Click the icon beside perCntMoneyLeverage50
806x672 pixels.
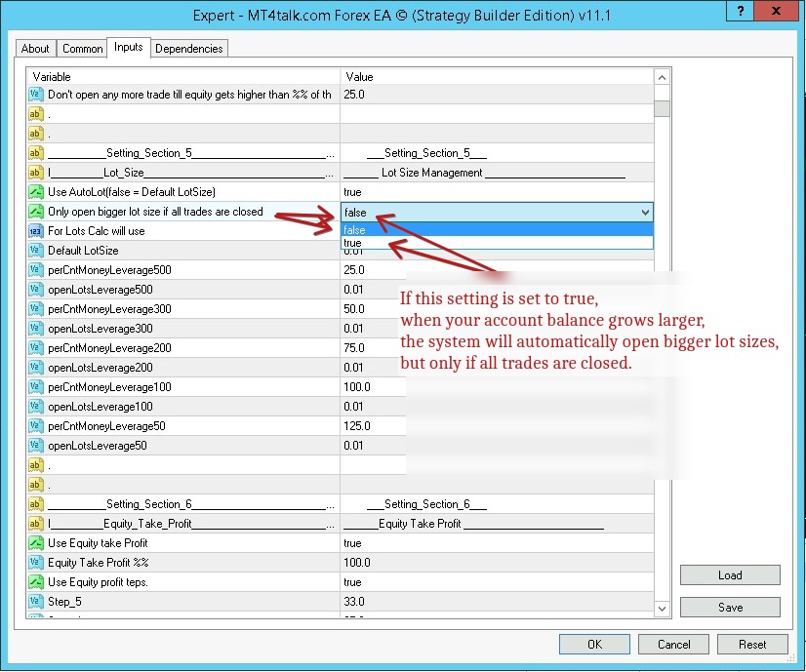point(35,426)
